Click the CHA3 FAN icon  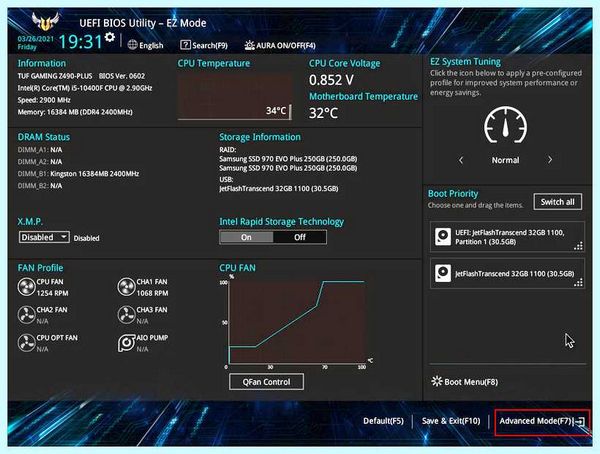[126, 315]
